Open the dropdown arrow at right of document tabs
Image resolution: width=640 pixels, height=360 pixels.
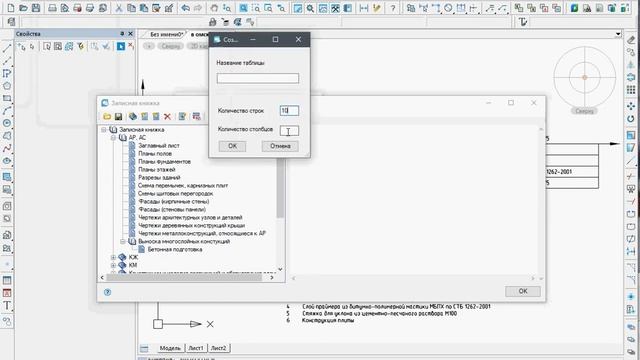click(618, 34)
